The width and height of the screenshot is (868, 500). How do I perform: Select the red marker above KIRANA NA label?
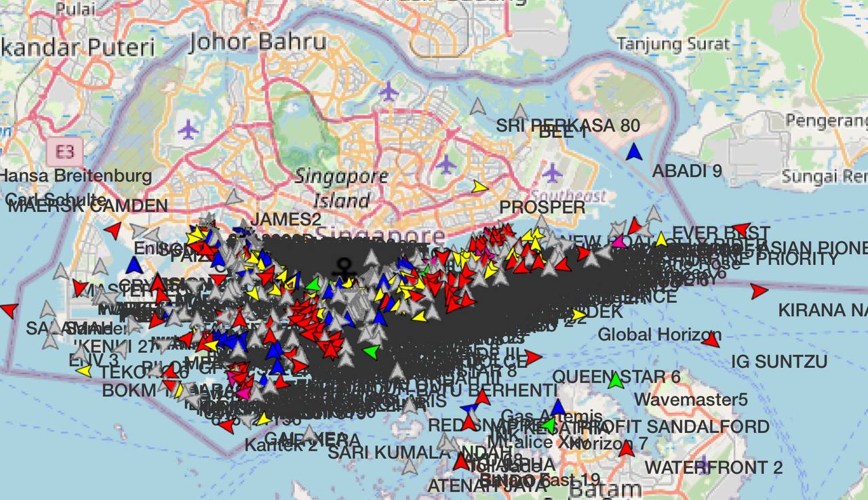click(759, 291)
